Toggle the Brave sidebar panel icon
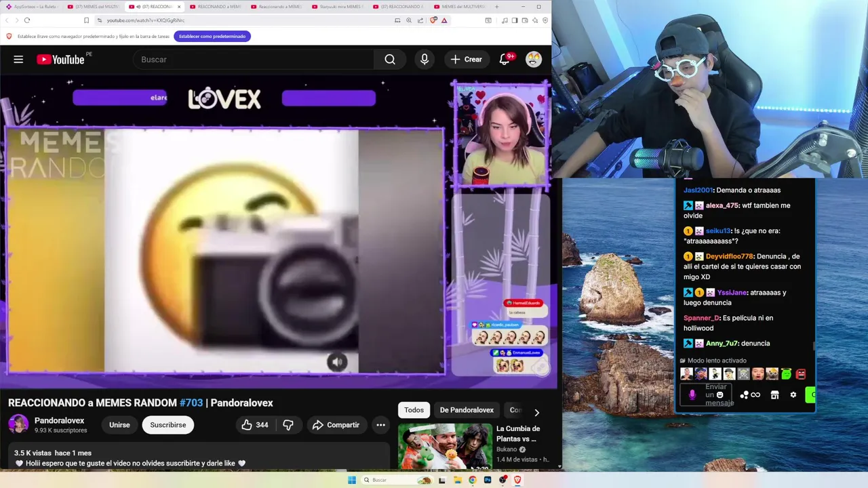The height and width of the screenshot is (488, 868). click(x=515, y=20)
